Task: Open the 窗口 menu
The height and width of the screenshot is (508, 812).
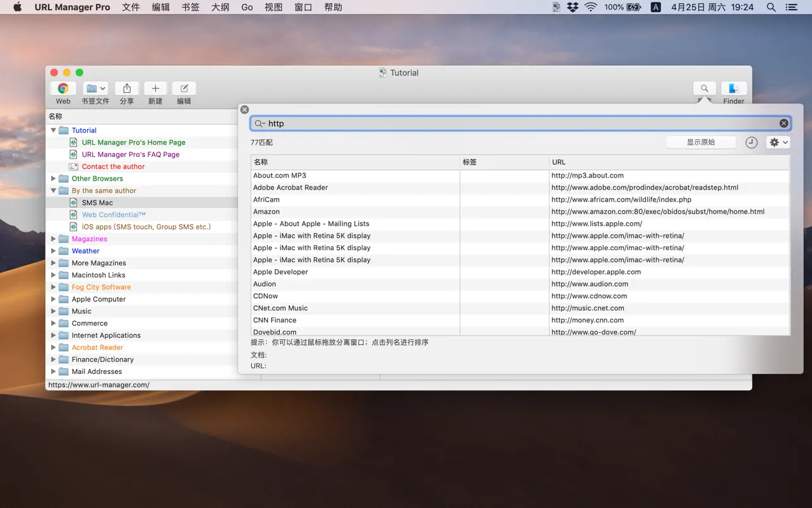Action: tap(303, 7)
